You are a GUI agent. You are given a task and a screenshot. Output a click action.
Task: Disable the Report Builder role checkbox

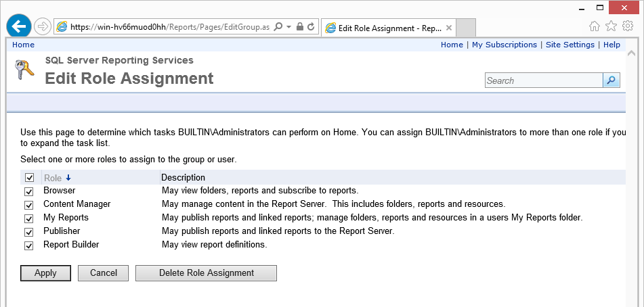(x=29, y=245)
